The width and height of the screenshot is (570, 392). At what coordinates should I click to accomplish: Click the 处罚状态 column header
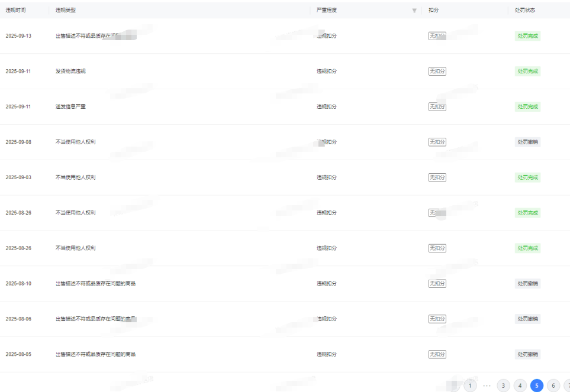click(x=524, y=10)
